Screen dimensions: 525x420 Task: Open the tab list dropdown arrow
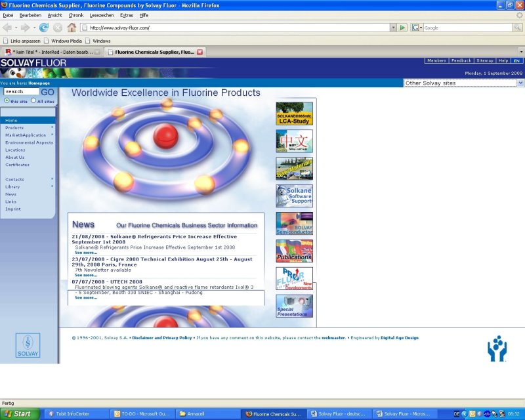(x=521, y=52)
